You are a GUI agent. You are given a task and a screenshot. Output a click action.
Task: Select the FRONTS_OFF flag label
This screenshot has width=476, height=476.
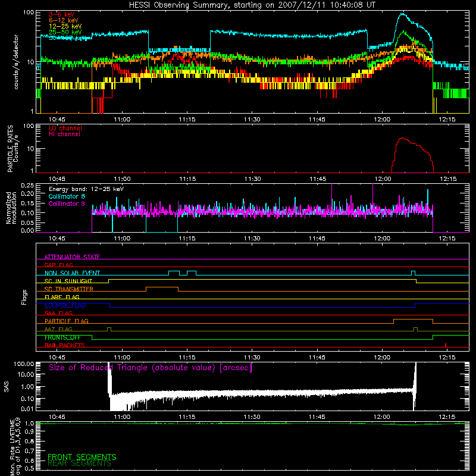click(62, 337)
